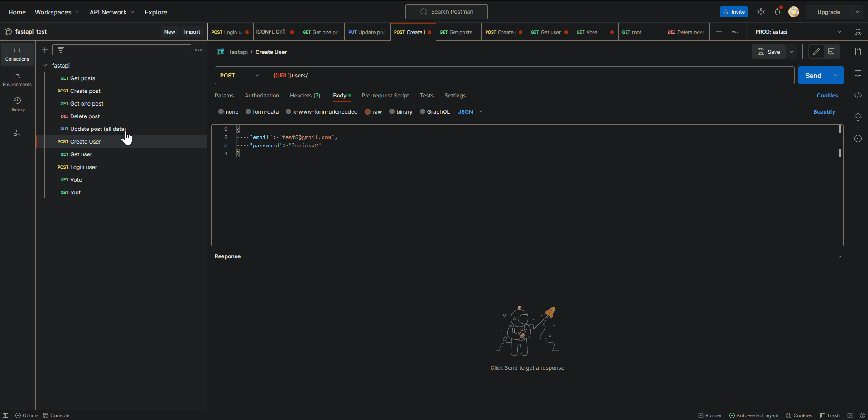Collapse the fastapi collection tree
868x420 pixels.
[x=44, y=65]
